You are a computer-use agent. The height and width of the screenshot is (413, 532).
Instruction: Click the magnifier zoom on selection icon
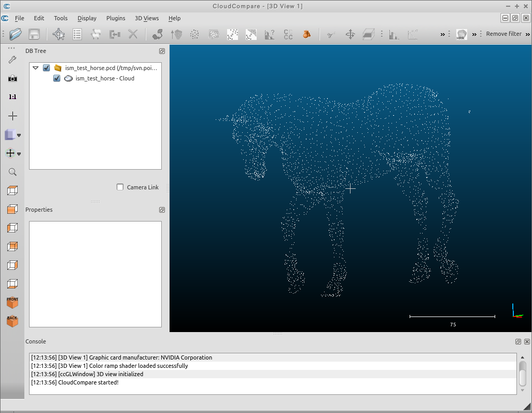(12, 172)
